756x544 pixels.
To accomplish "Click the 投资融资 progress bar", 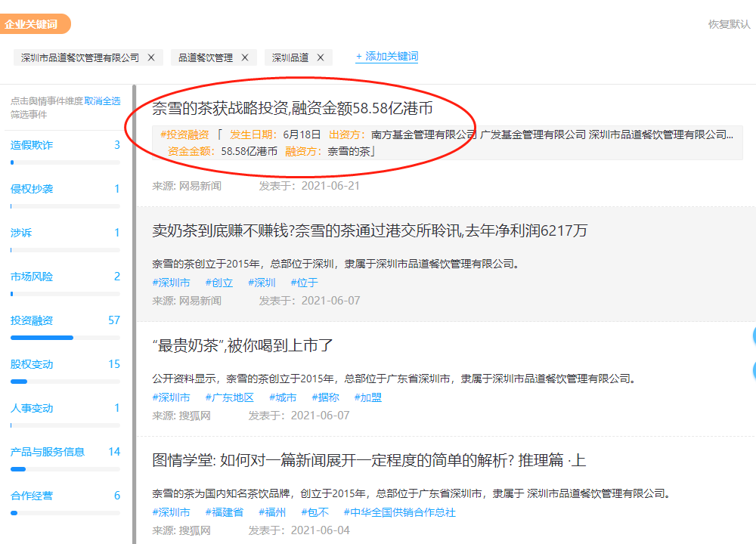I will [65, 338].
